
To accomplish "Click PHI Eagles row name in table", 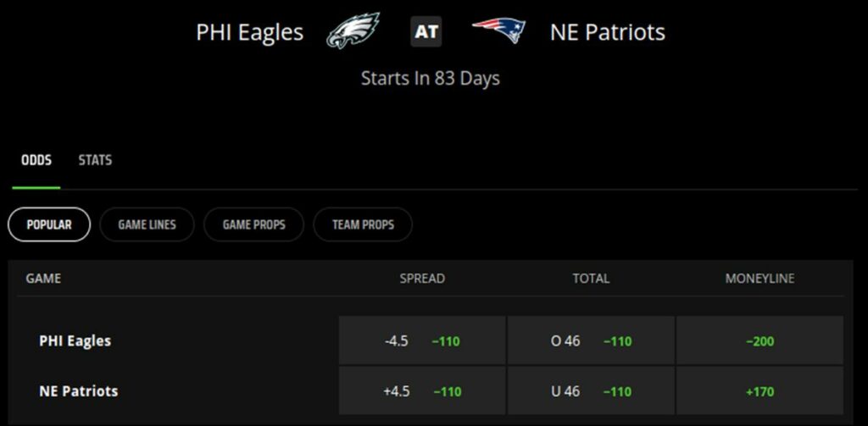I will point(75,341).
